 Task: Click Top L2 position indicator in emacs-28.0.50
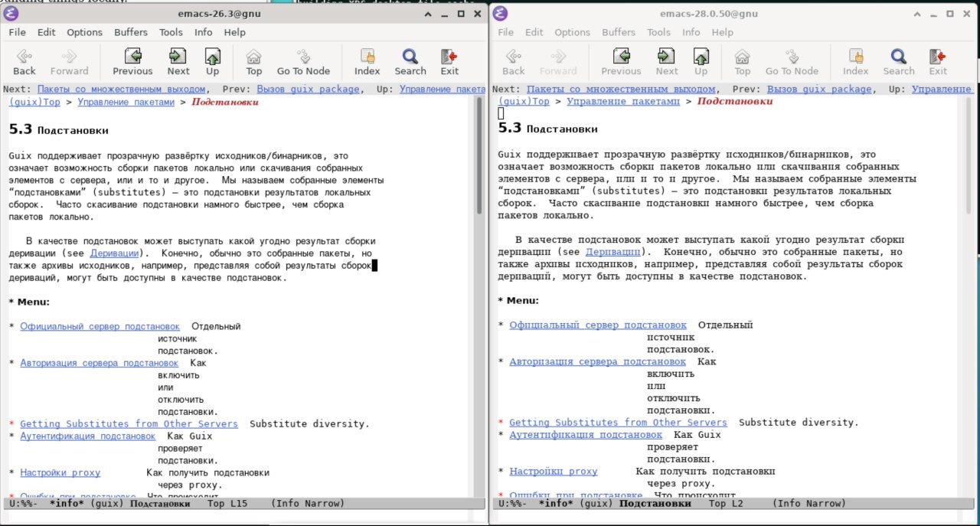pos(726,504)
